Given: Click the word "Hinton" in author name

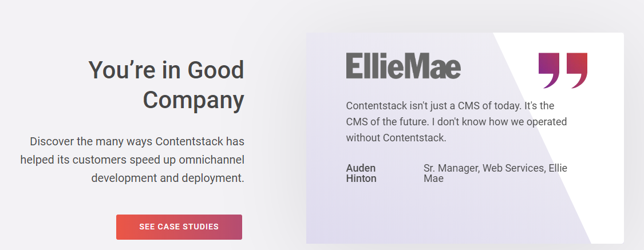Looking at the screenshot, I should coord(361,178).
